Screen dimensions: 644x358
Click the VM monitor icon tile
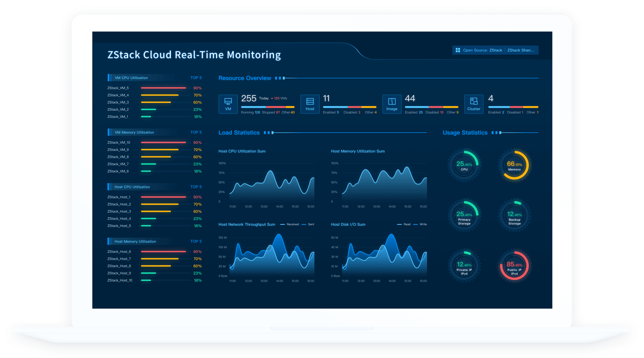(x=228, y=104)
